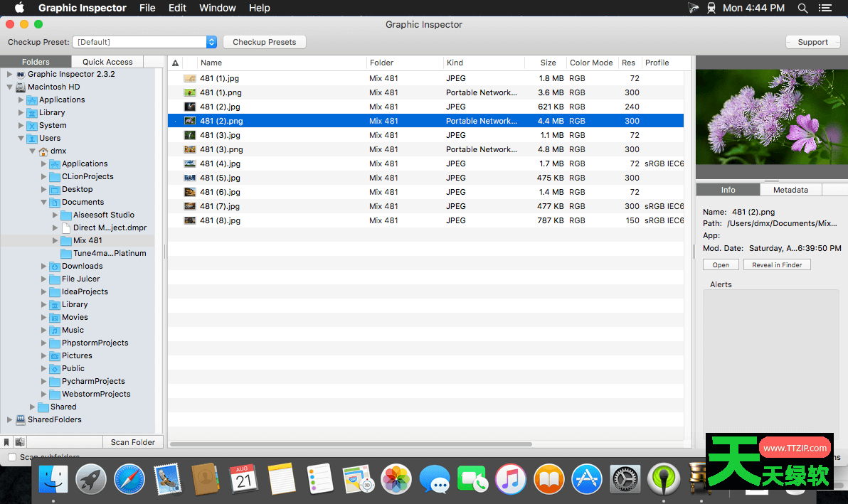The height and width of the screenshot is (504, 848).
Task: Open the App Store in the dock
Action: pos(587,479)
